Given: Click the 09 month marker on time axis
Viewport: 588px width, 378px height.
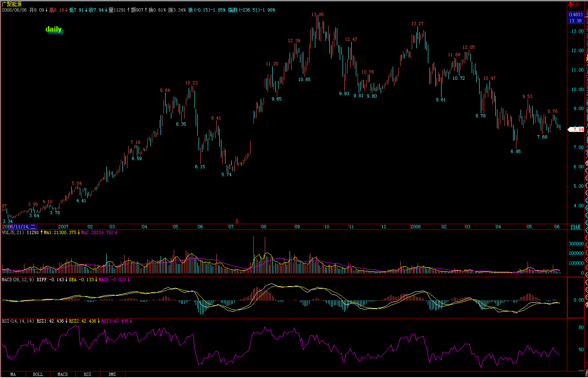Looking at the screenshot, I should (297, 227).
